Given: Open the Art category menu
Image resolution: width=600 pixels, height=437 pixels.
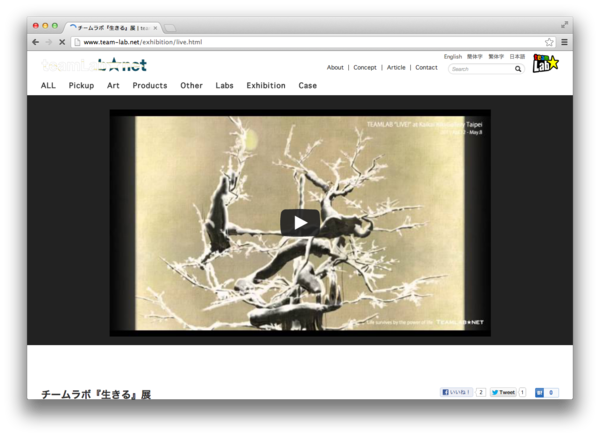Looking at the screenshot, I should pos(113,85).
